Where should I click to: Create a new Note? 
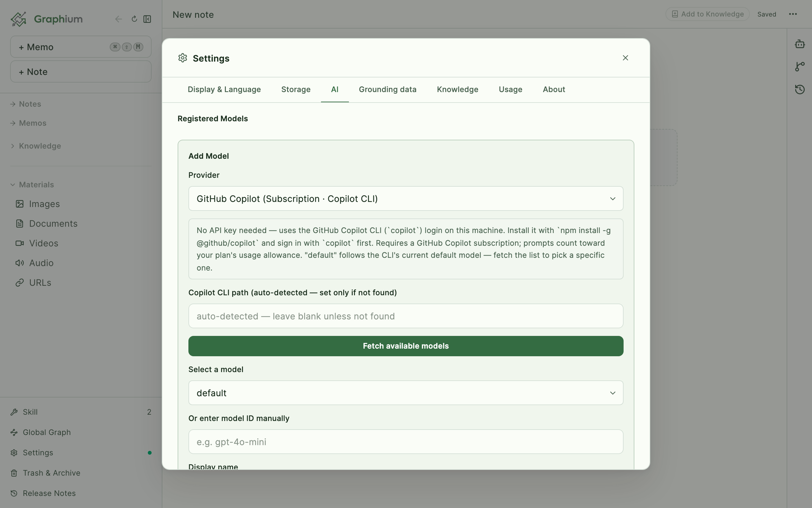81,71
